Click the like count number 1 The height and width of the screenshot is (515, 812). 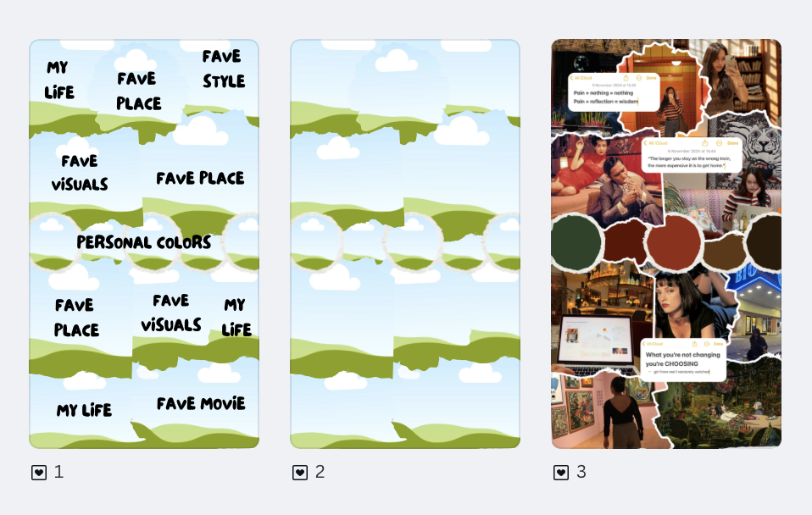coord(58,472)
